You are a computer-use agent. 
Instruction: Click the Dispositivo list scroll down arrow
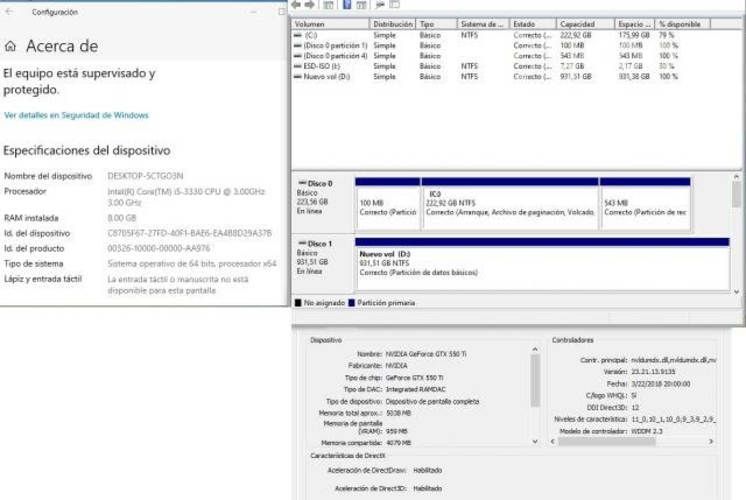coord(535,441)
